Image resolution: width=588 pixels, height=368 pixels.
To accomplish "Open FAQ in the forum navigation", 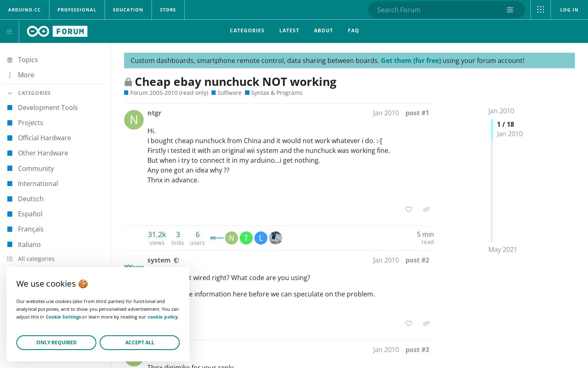I will pos(354,31).
